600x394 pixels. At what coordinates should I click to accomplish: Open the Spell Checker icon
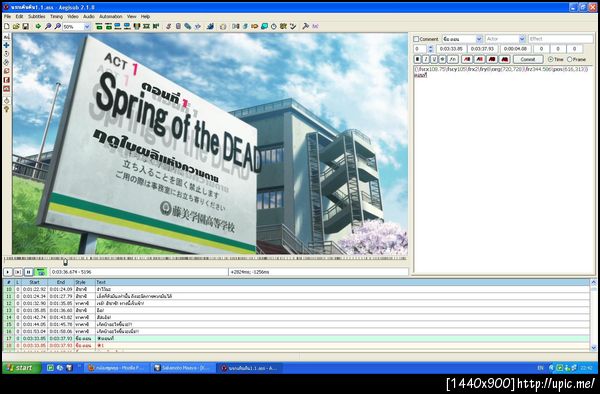coord(293,26)
